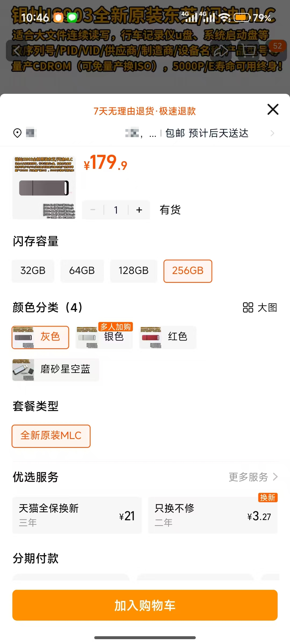
Task: Select the 64GB flash capacity
Action: tap(82, 271)
